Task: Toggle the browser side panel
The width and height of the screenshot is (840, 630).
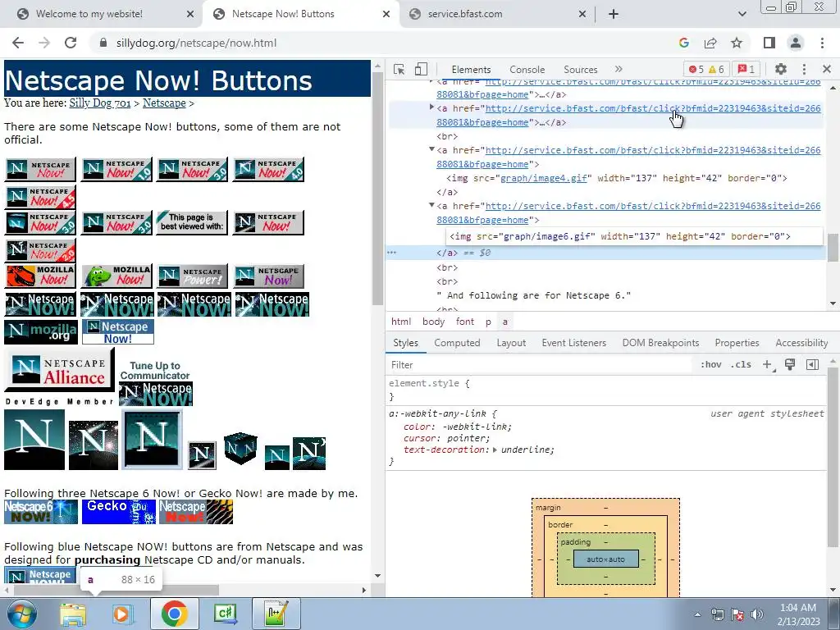Action: pos(769,43)
